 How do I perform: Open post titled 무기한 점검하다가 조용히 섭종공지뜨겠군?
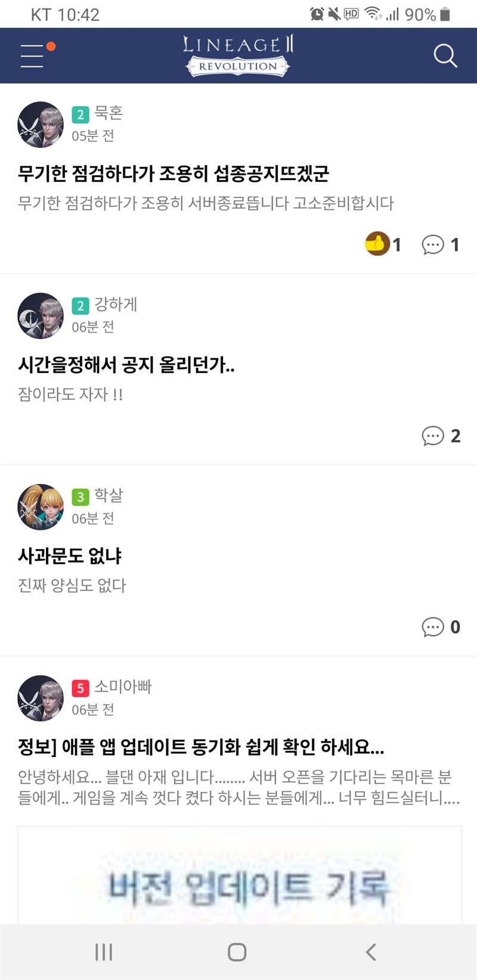174,173
